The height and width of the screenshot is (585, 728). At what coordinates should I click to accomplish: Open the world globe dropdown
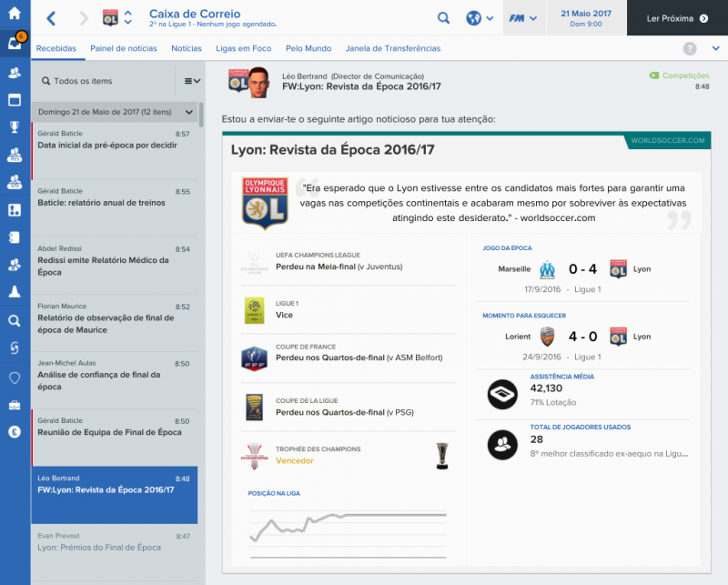[x=479, y=18]
